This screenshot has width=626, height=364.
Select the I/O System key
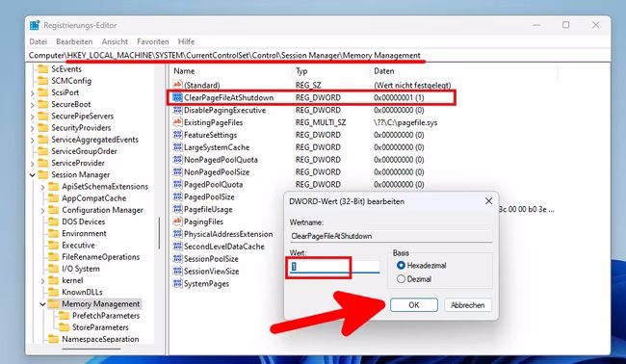point(81,269)
